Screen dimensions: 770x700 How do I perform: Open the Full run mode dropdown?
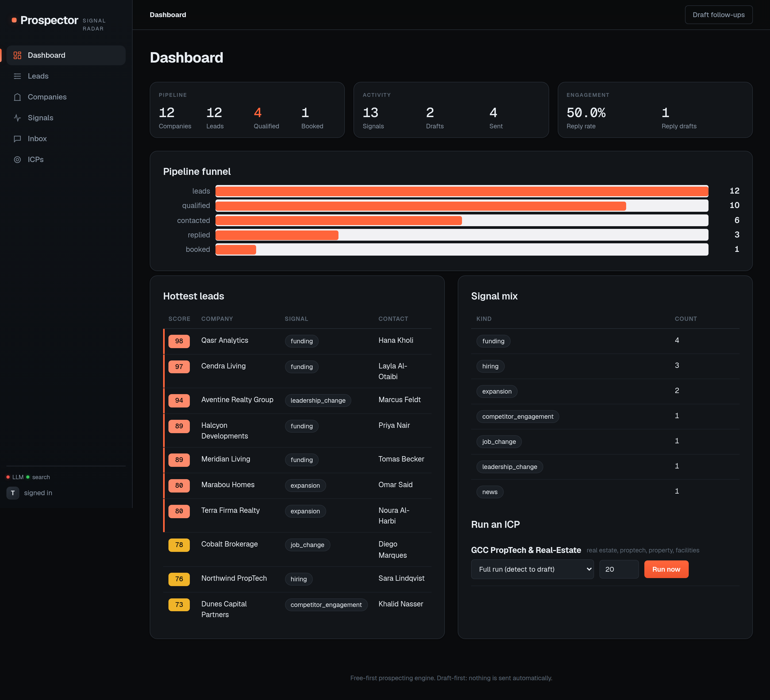click(532, 570)
